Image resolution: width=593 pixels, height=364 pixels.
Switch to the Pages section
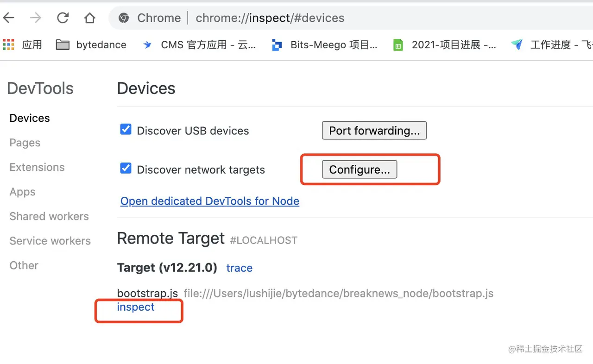pos(25,143)
